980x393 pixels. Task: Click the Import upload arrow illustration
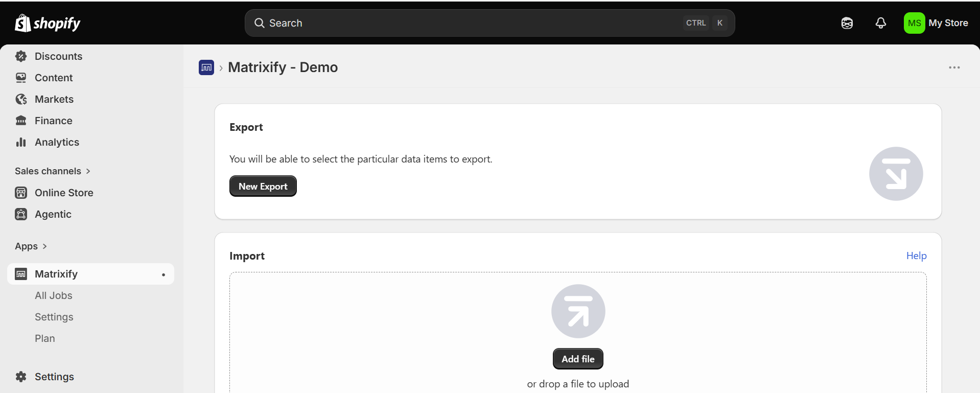[x=578, y=311]
